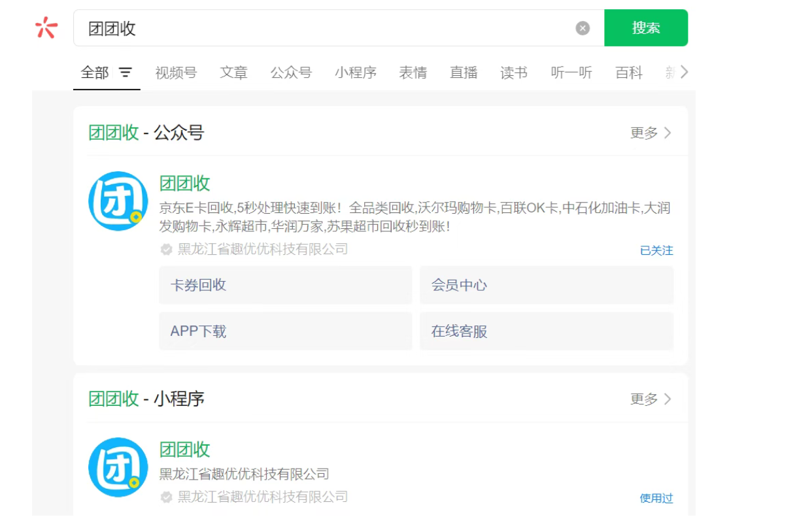
Task: Open 更多 in the 小程序 section
Action: point(651,399)
